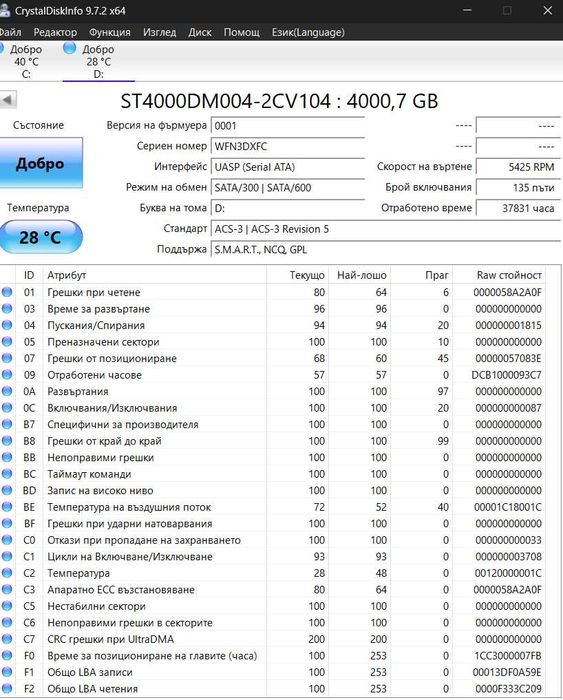Click status orb of attribute C7 CRC грешки при UltraDMA
The image size is (563, 700).
(7, 639)
